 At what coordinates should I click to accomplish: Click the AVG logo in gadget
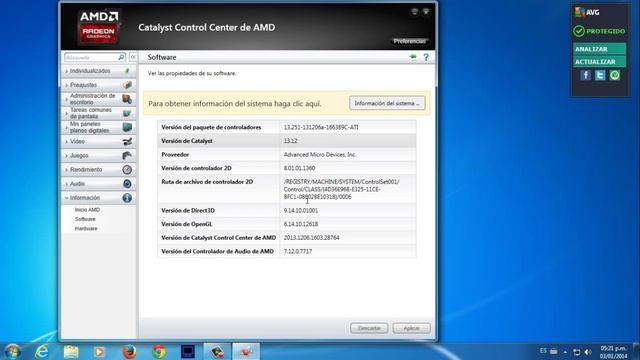pyautogui.click(x=587, y=12)
